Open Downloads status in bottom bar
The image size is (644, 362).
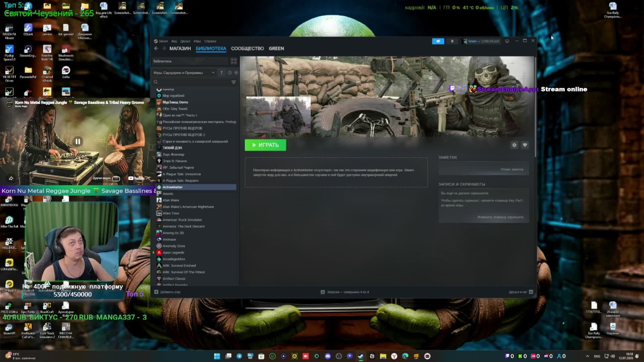point(345,292)
